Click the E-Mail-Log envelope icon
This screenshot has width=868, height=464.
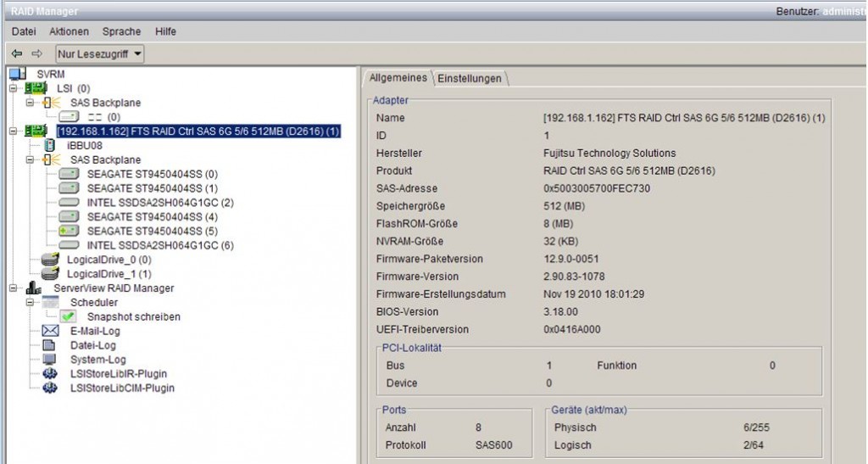click(50, 331)
